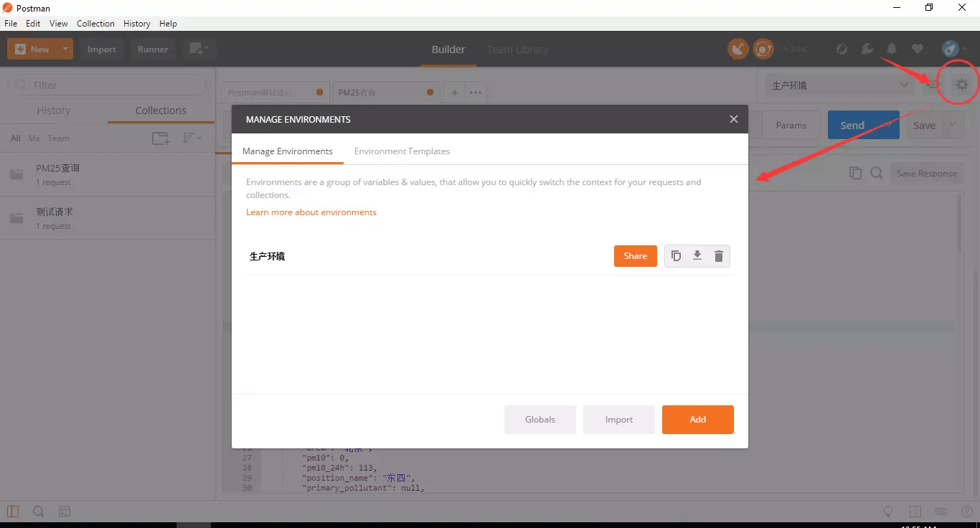The image size is (980, 528).
Task: Switch to two-pane layout icon
Action: [x=915, y=511]
